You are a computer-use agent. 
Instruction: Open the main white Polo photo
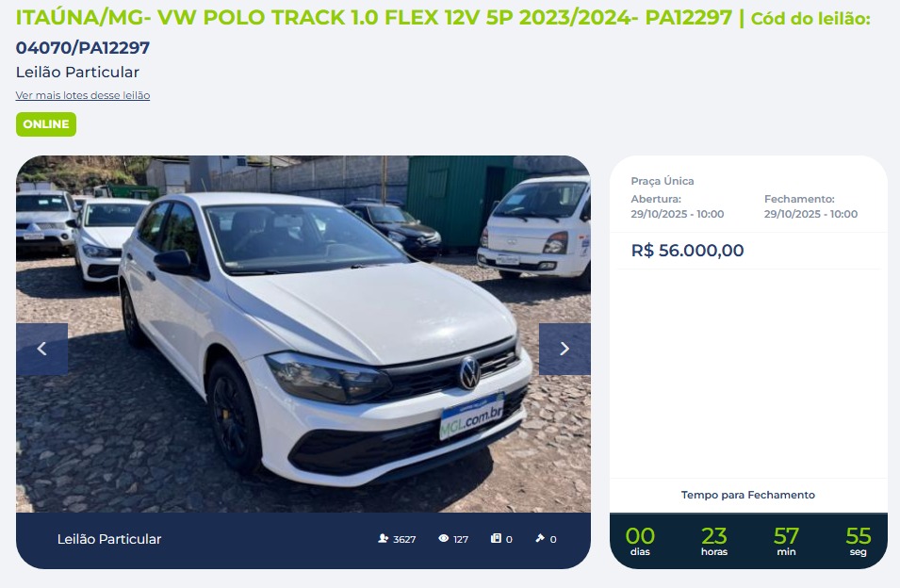(x=303, y=334)
